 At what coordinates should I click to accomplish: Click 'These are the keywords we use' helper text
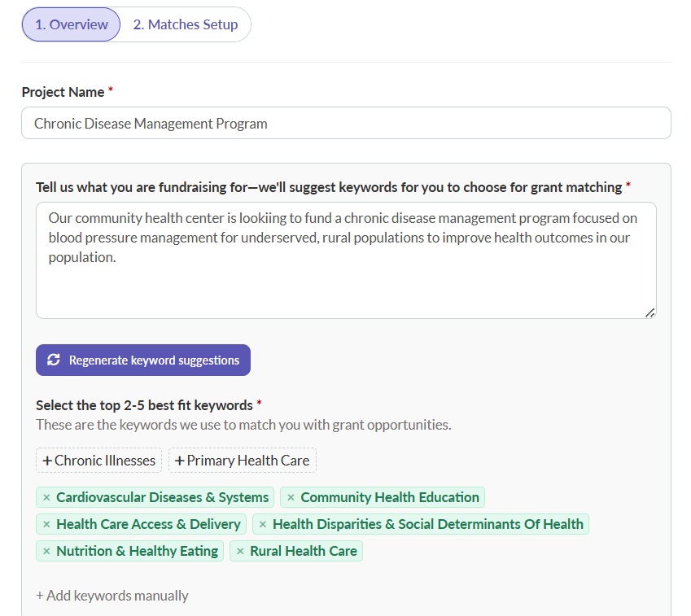tap(243, 425)
